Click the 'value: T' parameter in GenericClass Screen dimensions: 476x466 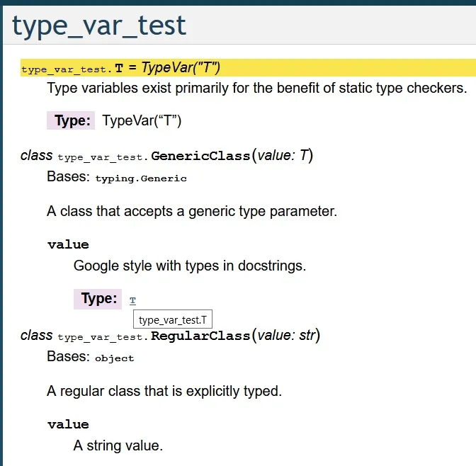point(283,155)
